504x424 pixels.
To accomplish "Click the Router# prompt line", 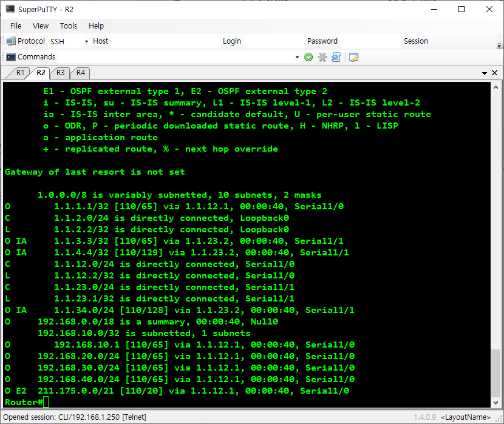I will point(26,402).
